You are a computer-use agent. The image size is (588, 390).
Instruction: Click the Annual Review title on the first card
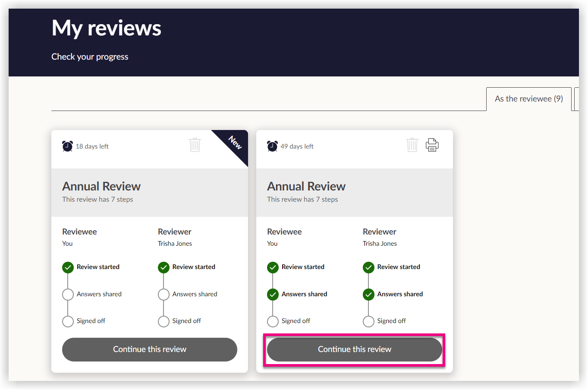pos(101,186)
